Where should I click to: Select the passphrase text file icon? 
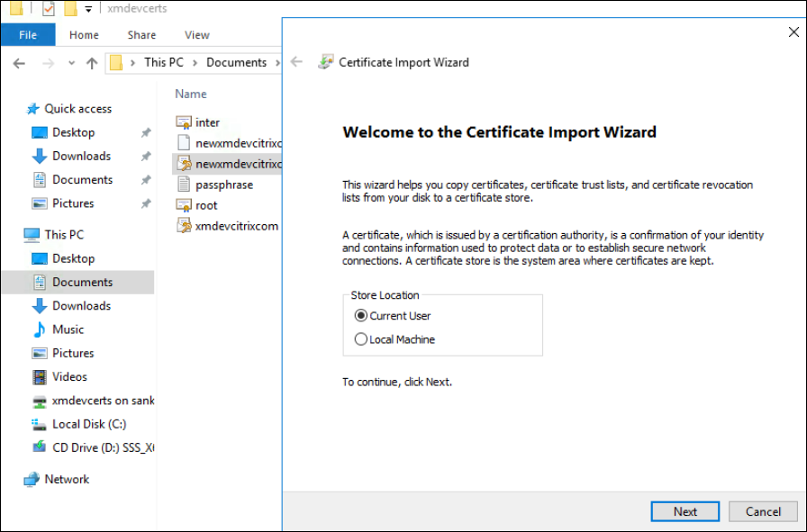coord(183,185)
